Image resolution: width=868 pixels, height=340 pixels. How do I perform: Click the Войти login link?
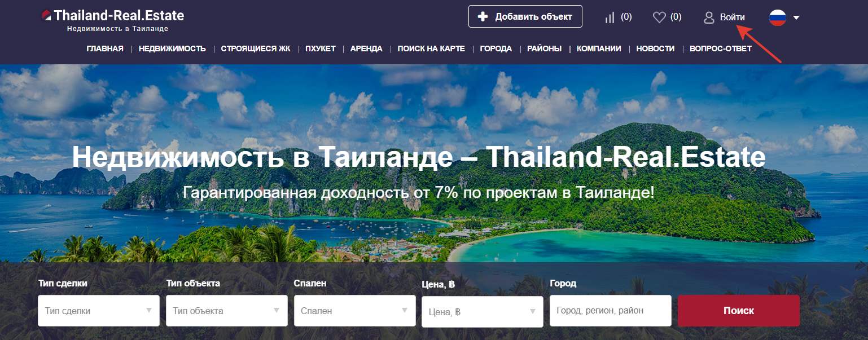point(733,17)
